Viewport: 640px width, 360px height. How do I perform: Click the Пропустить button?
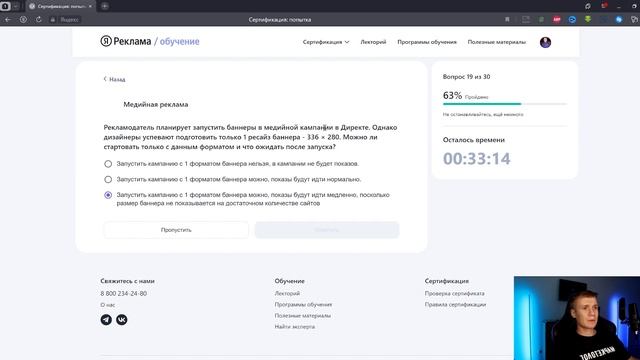(176, 230)
